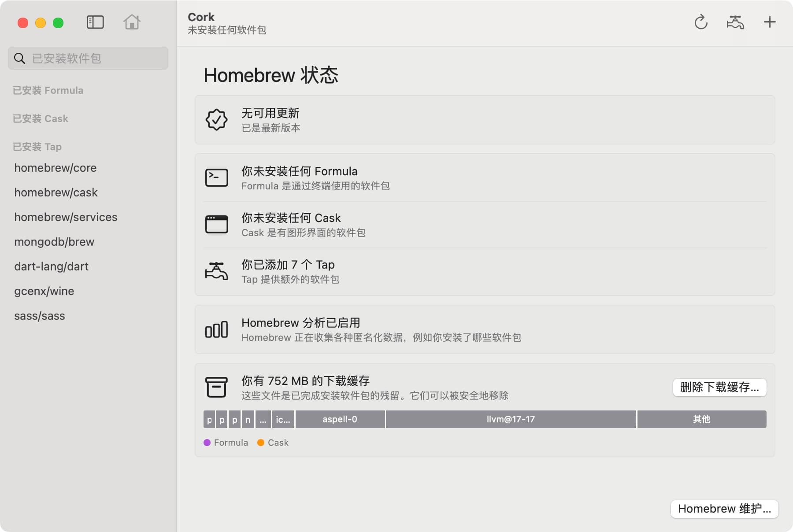
Task: Click the magnifier icon in search field
Action: coord(19,58)
